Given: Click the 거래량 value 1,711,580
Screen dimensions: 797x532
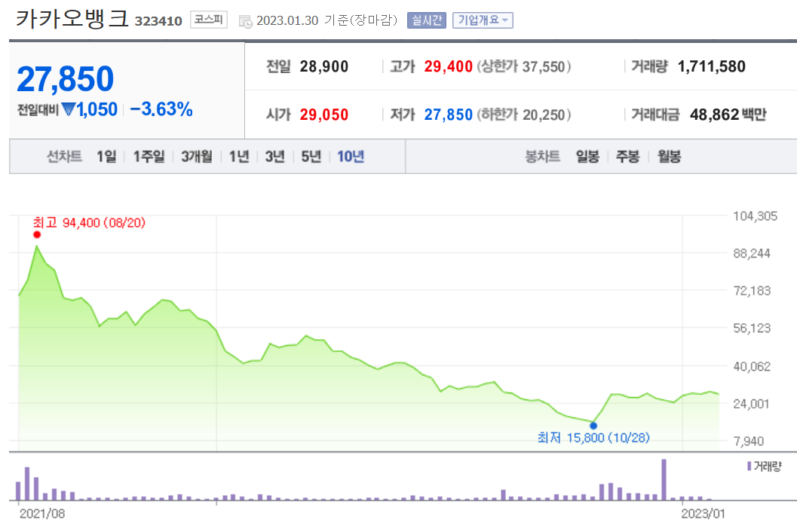Looking at the screenshot, I should [x=712, y=66].
